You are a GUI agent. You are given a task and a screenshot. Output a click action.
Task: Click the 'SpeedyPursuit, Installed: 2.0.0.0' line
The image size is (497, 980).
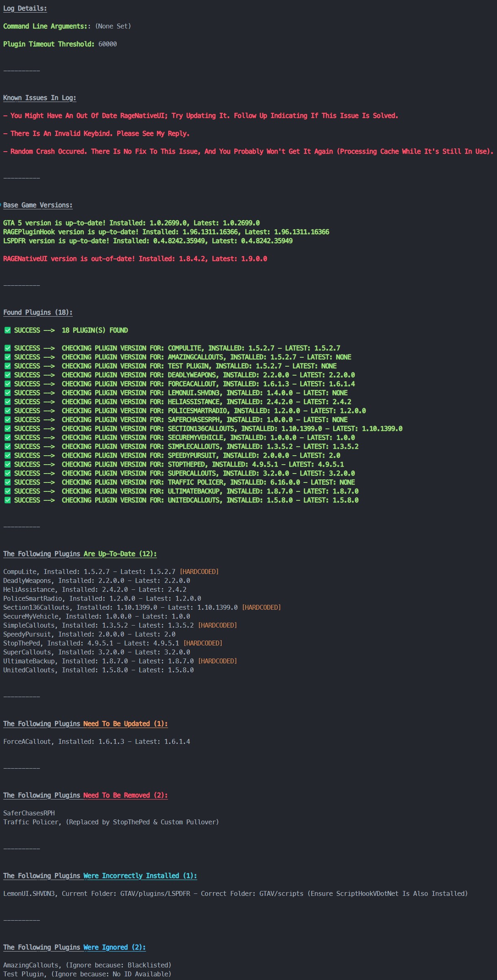pyautogui.click(x=89, y=635)
